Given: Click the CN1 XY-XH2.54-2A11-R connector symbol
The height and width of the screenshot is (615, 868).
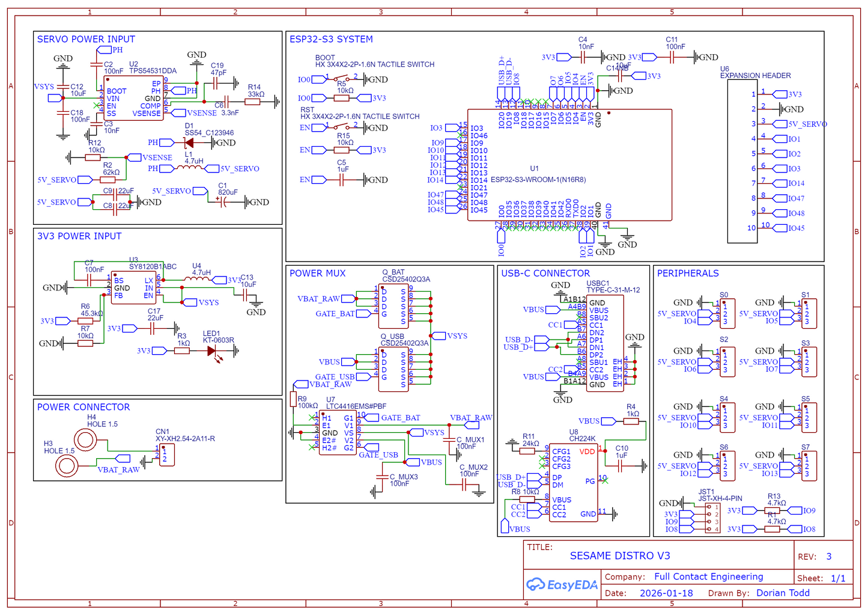Looking at the screenshot, I should click(167, 455).
